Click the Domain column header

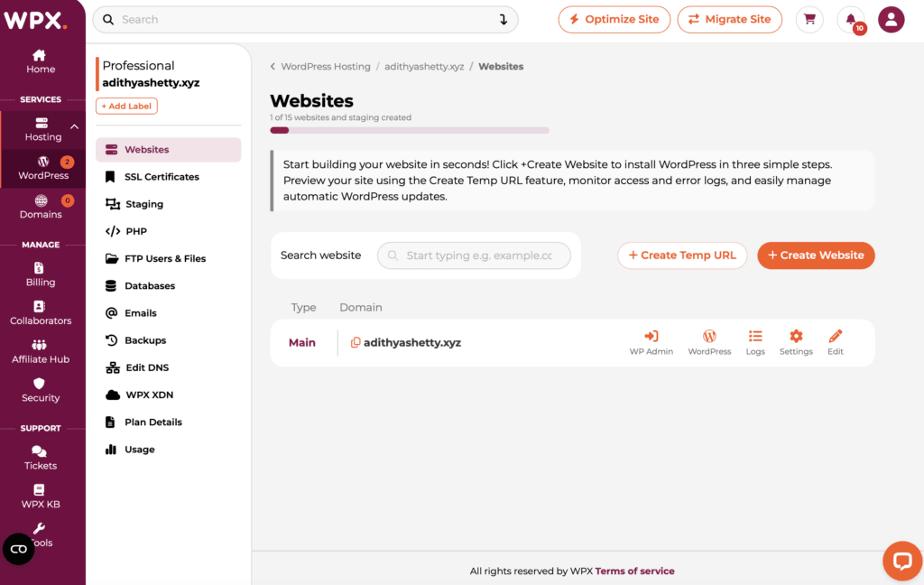coord(361,307)
